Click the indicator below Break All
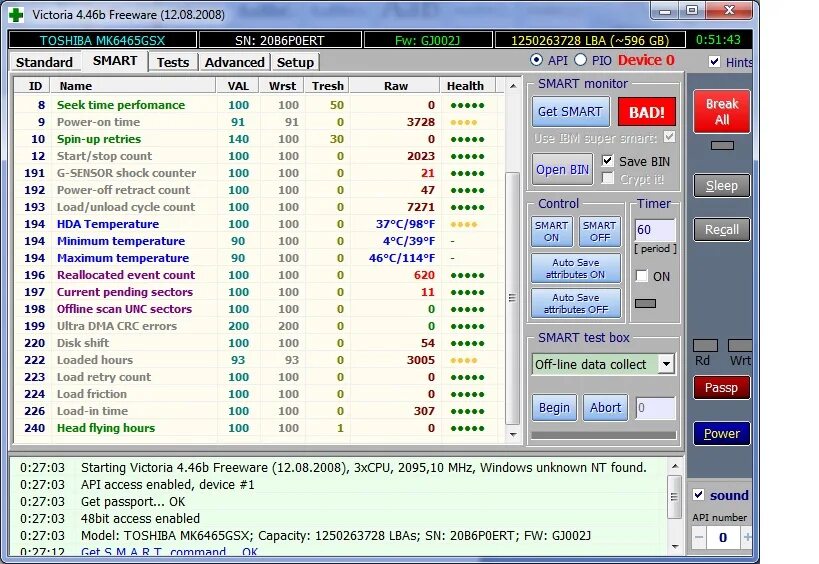819x564 pixels. pos(722,146)
